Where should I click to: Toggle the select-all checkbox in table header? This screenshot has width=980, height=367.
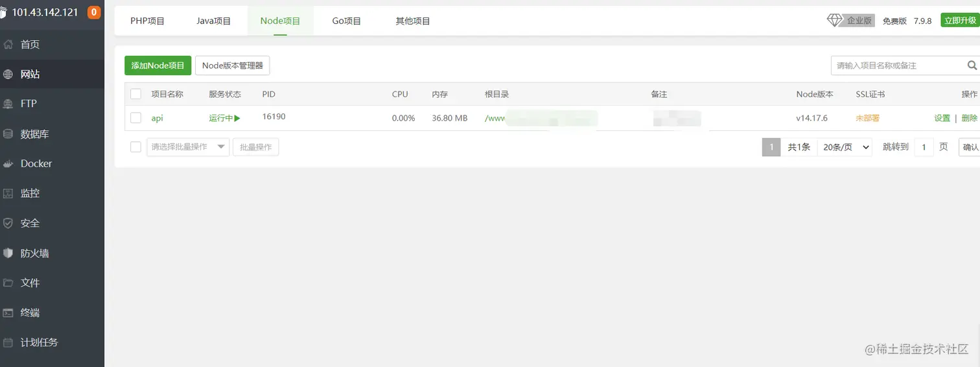pos(135,94)
